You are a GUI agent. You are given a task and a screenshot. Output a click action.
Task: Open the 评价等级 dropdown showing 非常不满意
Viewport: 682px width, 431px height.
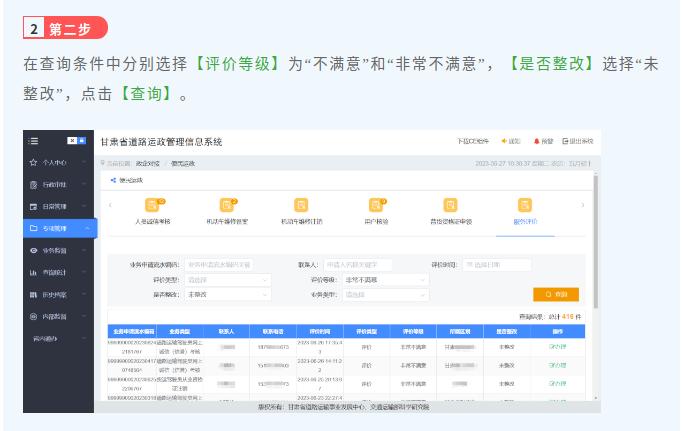pos(385,280)
